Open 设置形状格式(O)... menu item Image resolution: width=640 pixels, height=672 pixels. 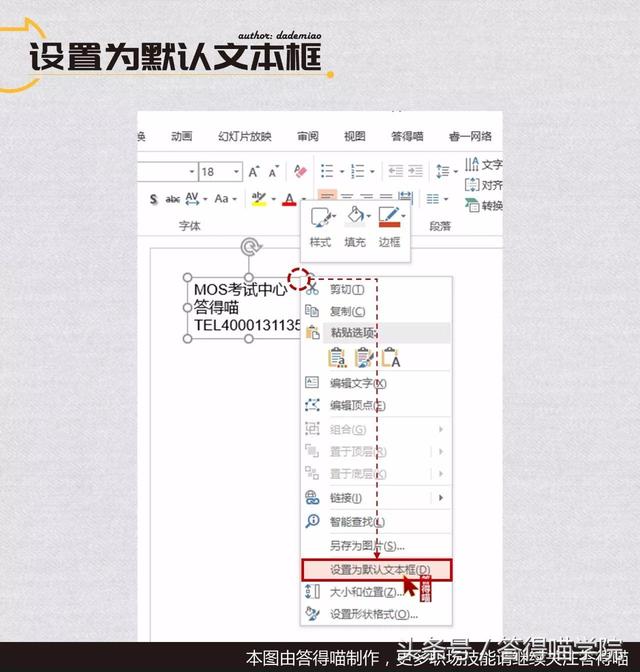point(376,615)
